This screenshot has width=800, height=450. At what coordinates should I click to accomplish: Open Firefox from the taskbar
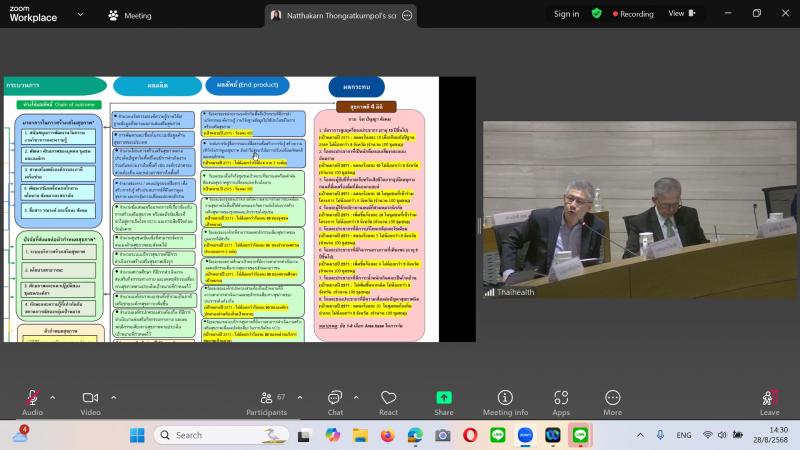tap(388, 435)
